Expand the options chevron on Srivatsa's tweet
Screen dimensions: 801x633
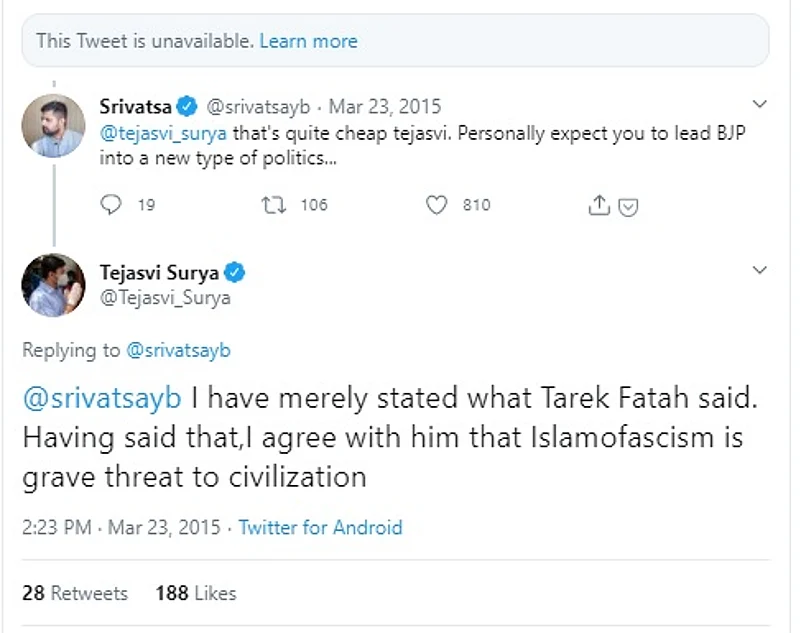click(759, 104)
